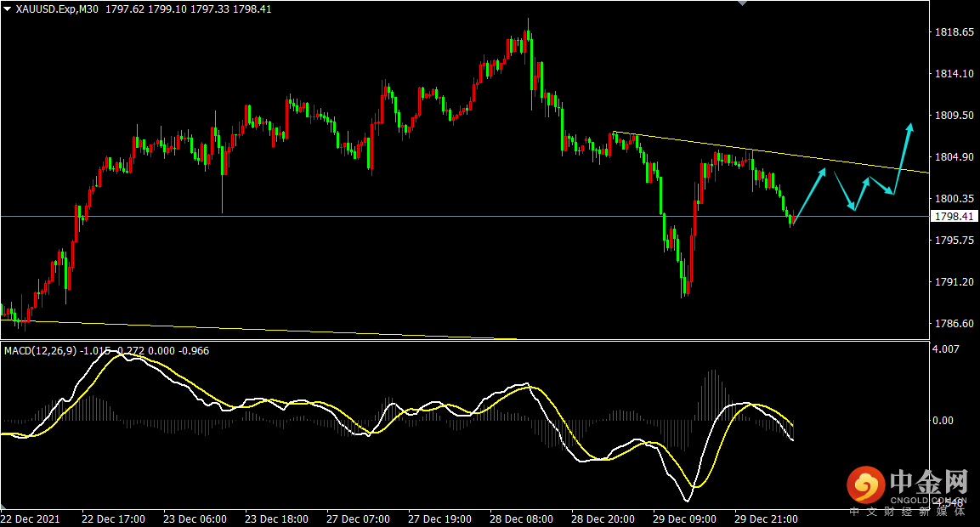This screenshot has width=980, height=527.
Task: Click the 27 Dec 19:00 time label
Action: click(x=439, y=518)
